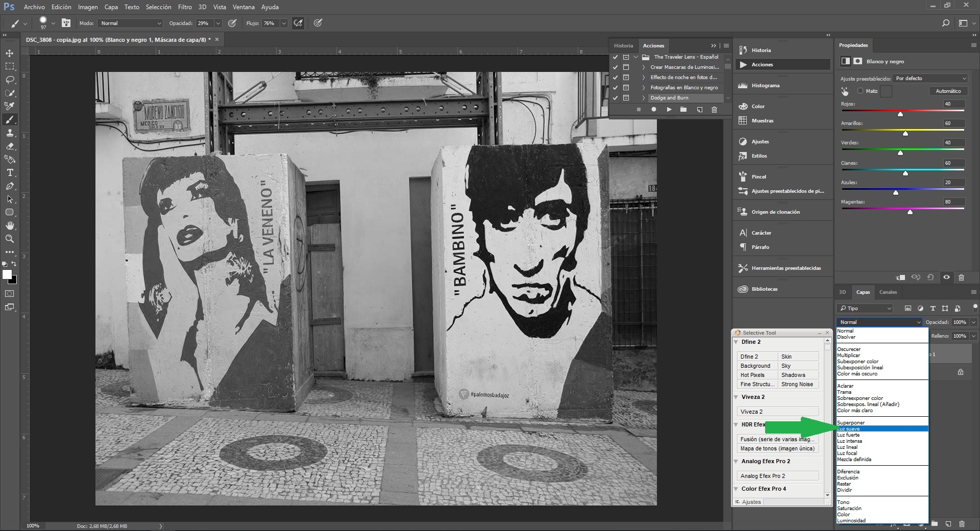Image resolution: width=980 pixels, height=531 pixels.
Task: Select the Rectangular Marquee tool
Action: [x=10, y=66]
